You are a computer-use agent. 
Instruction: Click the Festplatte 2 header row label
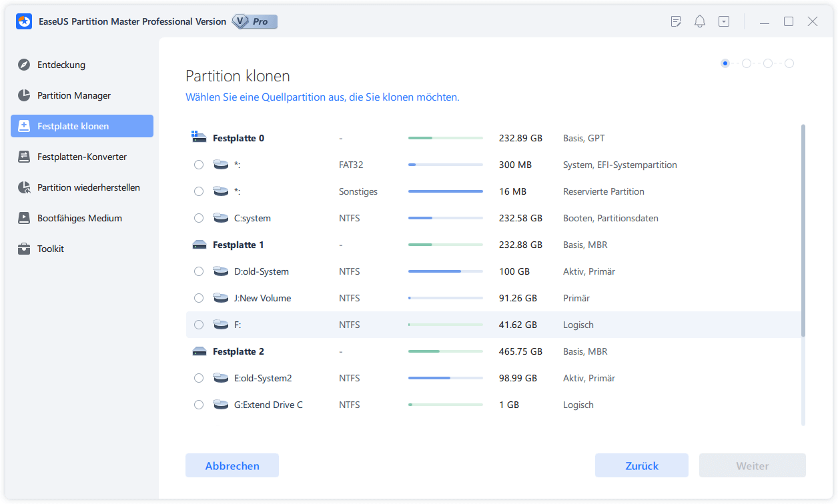click(x=238, y=351)
